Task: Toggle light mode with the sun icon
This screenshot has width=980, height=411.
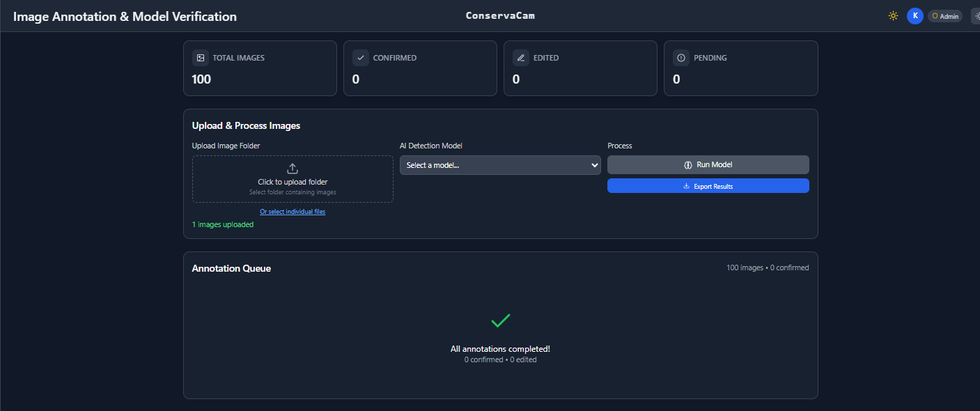Action: click(x=893, y=15)
